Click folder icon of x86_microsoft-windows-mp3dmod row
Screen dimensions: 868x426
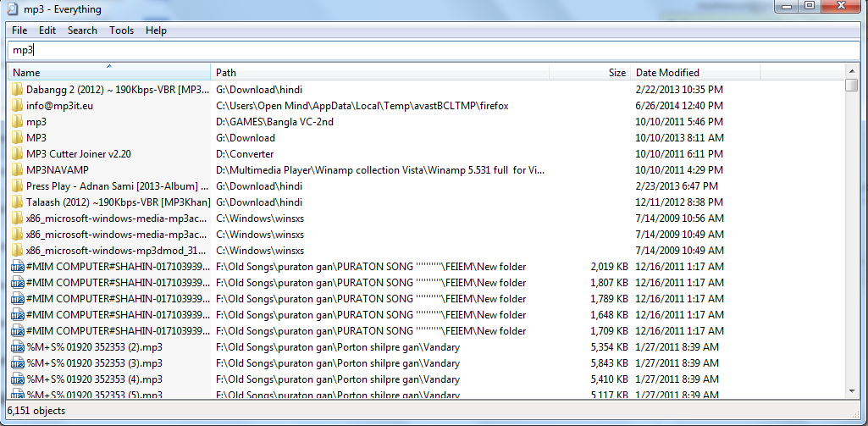[x=17, y=251]
